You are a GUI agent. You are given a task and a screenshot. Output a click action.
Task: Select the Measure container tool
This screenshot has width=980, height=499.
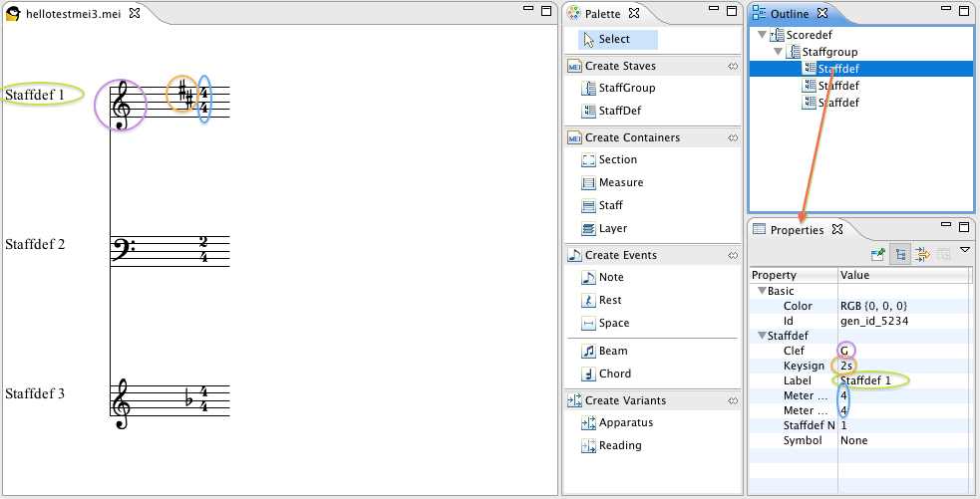(x=620, y=182)
